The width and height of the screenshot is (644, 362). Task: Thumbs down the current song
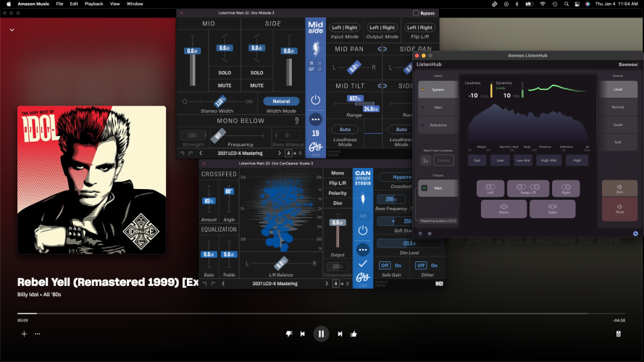(289, 334)
